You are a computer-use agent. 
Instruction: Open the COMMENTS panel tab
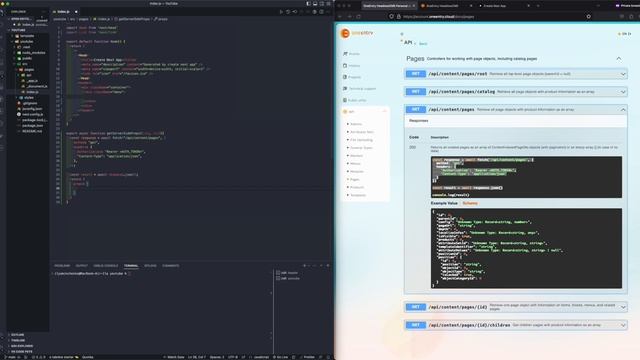171,266
